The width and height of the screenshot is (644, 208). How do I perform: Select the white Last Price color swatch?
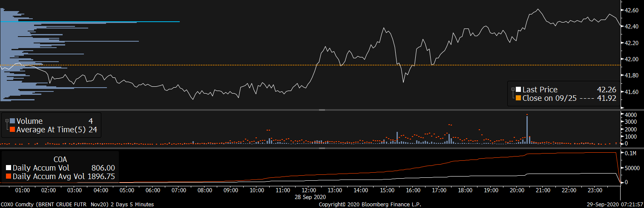pos(518,90)
